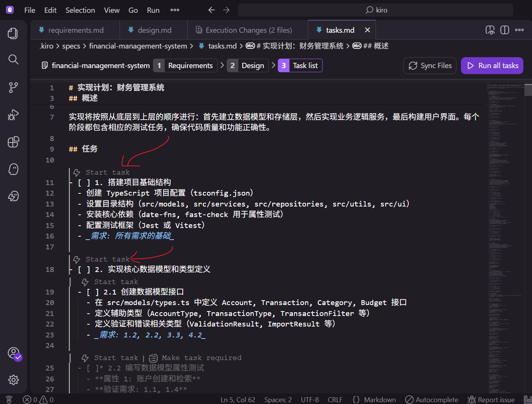Screen dimensions: 532x404
Task: Open the Run and Debug view
Action: [x=13, y=114]
